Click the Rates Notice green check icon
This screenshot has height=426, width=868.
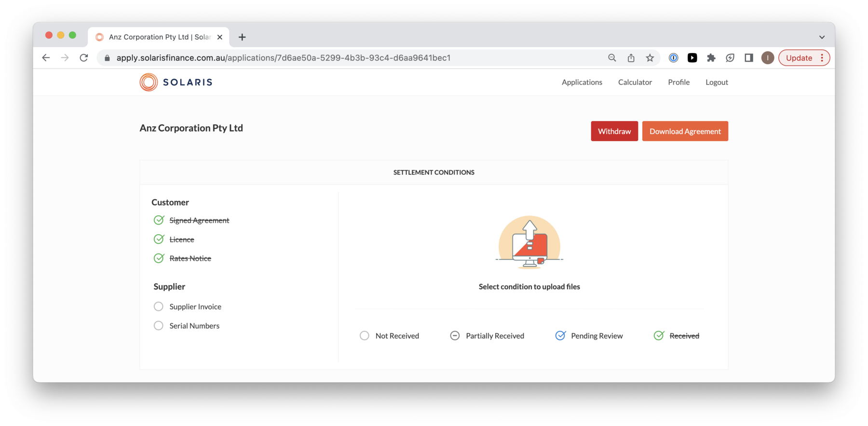[x=159, y=258]
